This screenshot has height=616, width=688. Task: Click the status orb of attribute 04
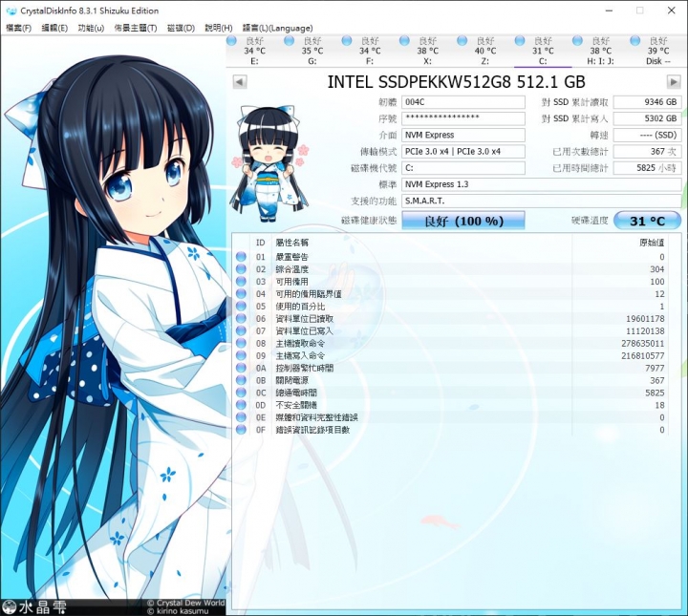tap(241, 294)
